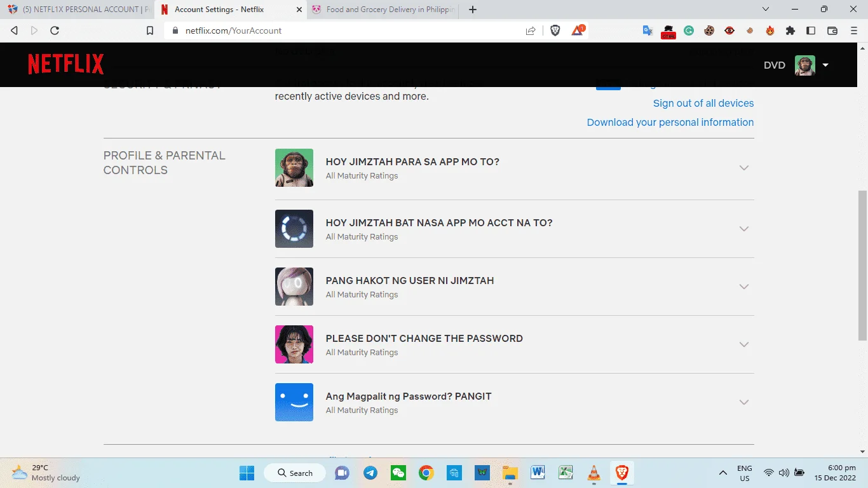Open Telegram from the taskbar
Image resolution: width=868 pixels, height=488 pixels.
(370, 473)
